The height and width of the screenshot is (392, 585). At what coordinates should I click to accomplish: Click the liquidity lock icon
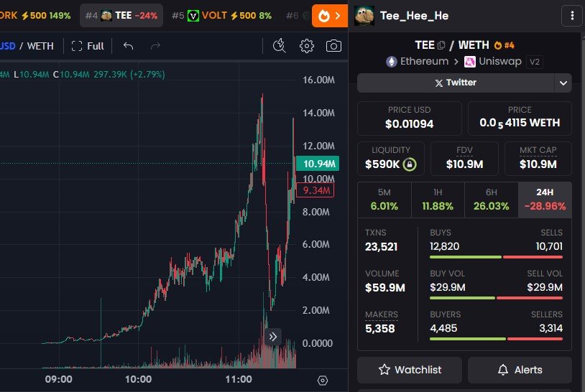tap(409, 164)
